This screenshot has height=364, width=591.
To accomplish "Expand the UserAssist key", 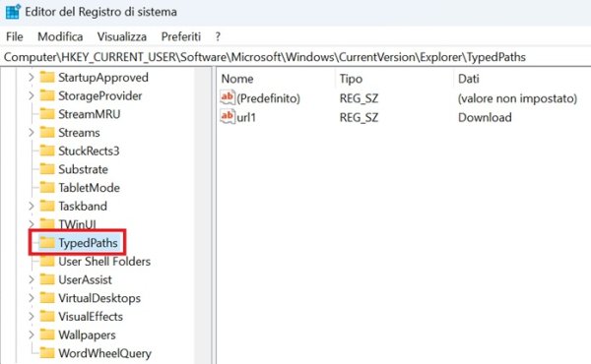I will (32, 279).
